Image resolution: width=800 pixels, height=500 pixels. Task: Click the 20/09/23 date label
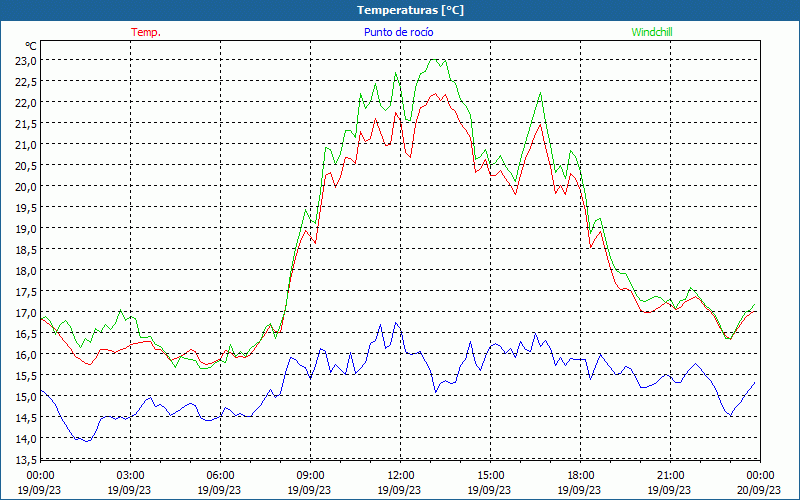click(x=759, y=490)
